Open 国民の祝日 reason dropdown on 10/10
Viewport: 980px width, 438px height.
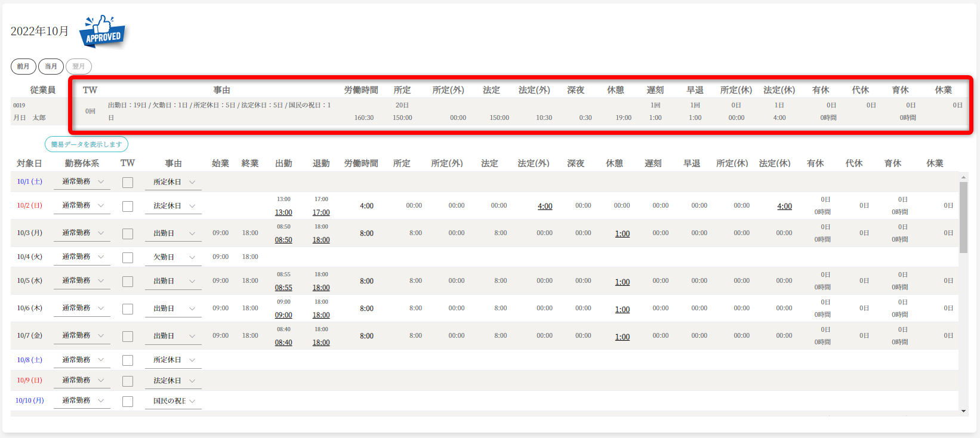[173, 401]
